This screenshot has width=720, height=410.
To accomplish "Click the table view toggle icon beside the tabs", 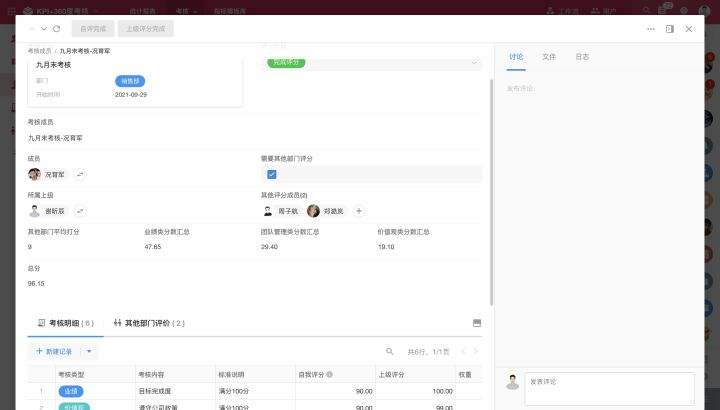I will [x=477, y=323].
